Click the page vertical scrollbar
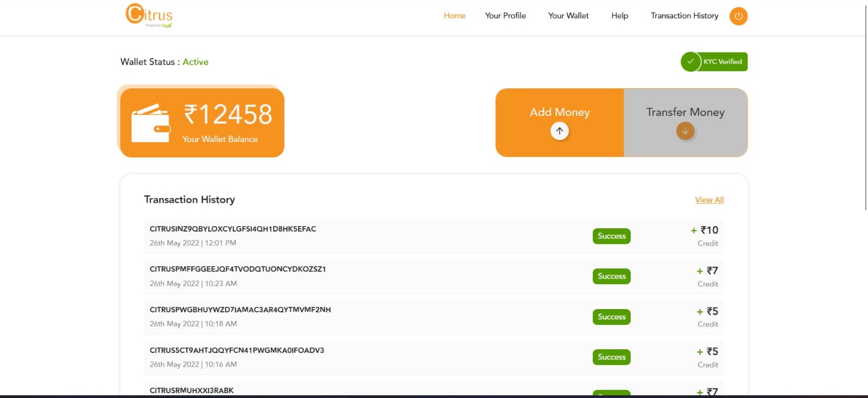Image resolution: width=868 pixels, height=398 pixels. [x=866, y=108]
